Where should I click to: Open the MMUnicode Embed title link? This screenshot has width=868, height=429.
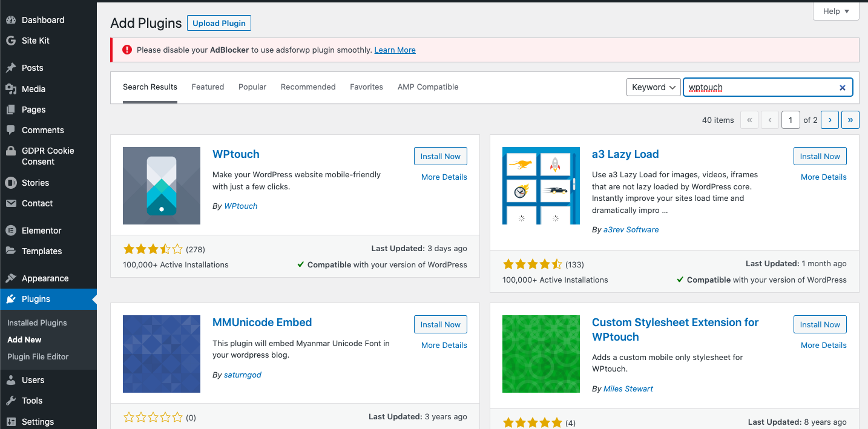(262, 323)
